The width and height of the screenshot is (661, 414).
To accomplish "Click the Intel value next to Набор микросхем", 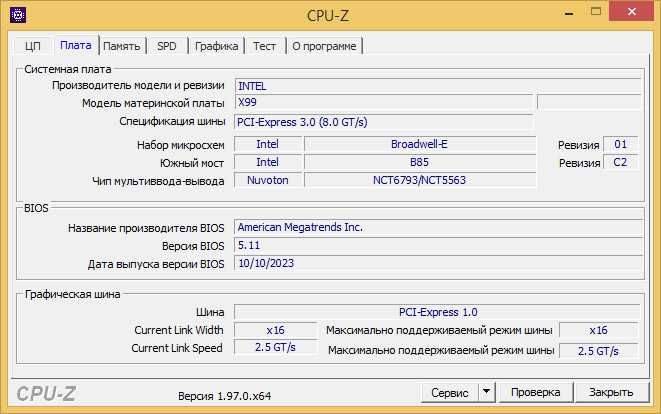I will (268, 144).
